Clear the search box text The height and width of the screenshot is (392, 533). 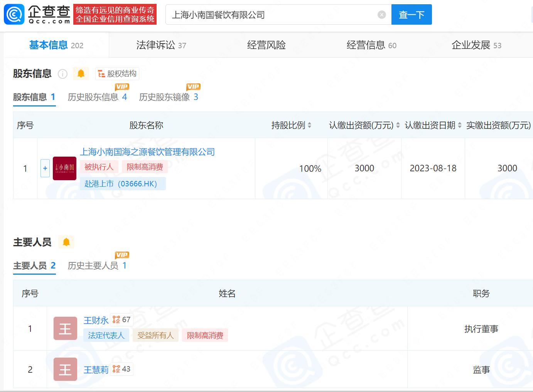pyautogui.click(x=381, y=15)
